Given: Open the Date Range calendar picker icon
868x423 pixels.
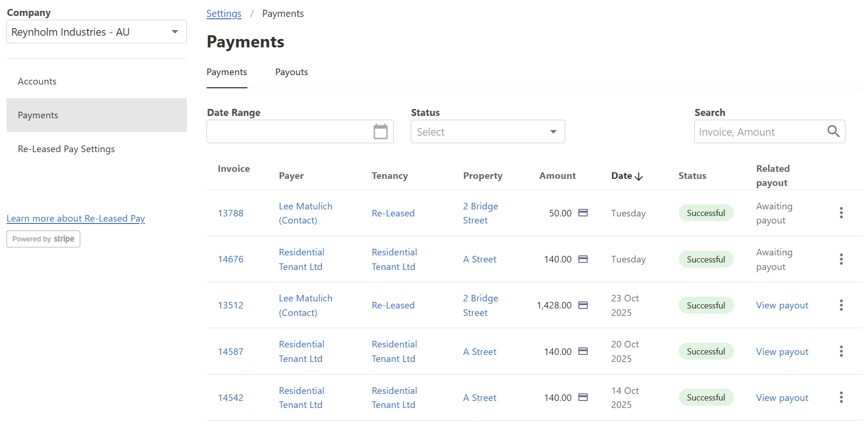Looking at the screenshot, I should click(x=380, y=131).
